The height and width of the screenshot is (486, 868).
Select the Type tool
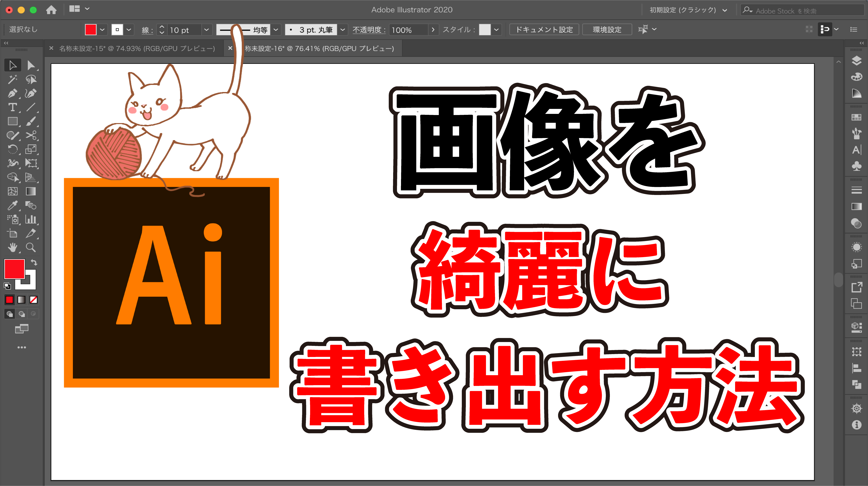point(13,107)
